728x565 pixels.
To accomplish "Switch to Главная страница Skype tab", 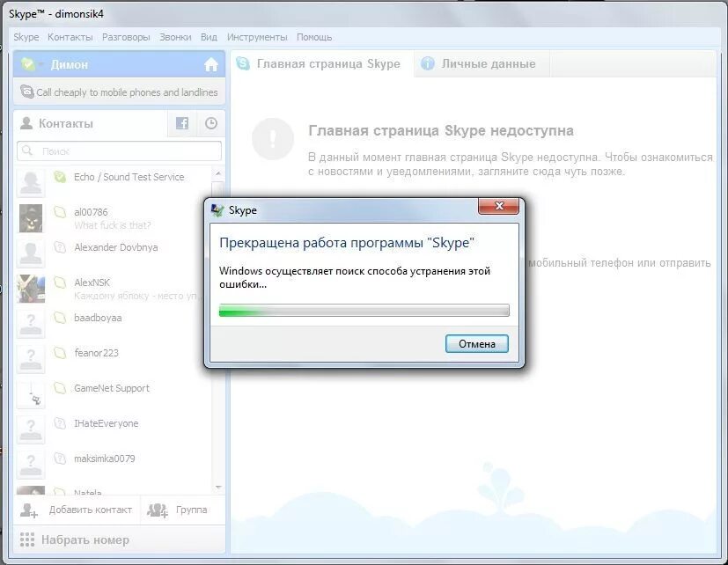I will pos(322,63).
